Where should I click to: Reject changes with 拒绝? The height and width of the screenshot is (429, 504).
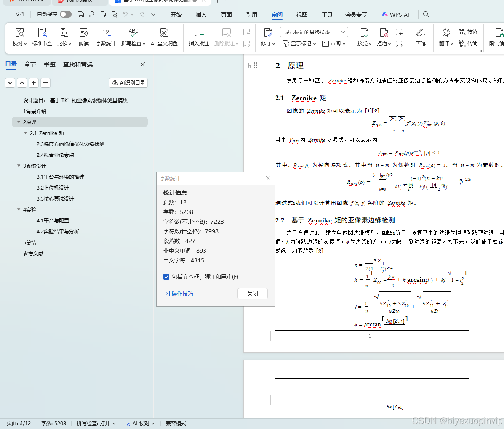point(384,37)
